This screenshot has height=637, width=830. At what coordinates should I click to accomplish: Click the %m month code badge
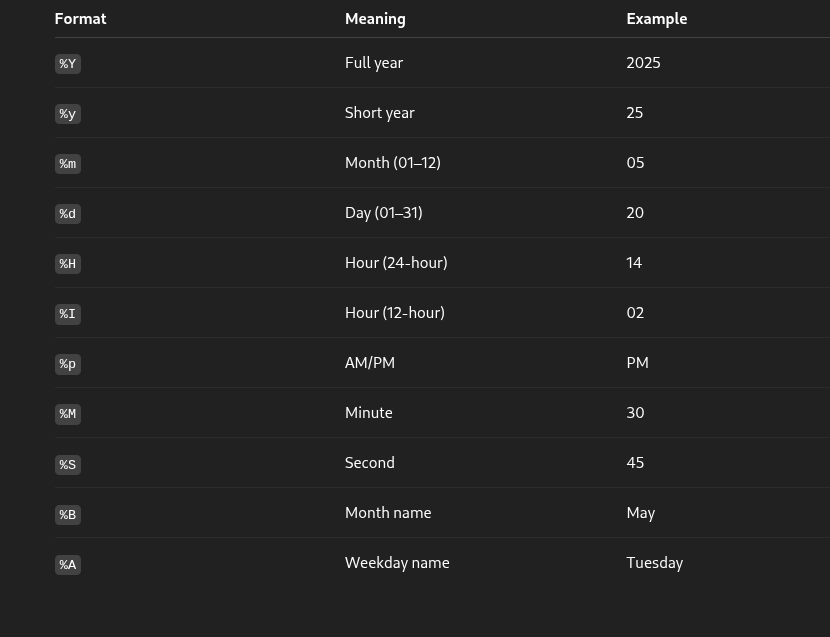pyautogui.click(x=68, y=164)
